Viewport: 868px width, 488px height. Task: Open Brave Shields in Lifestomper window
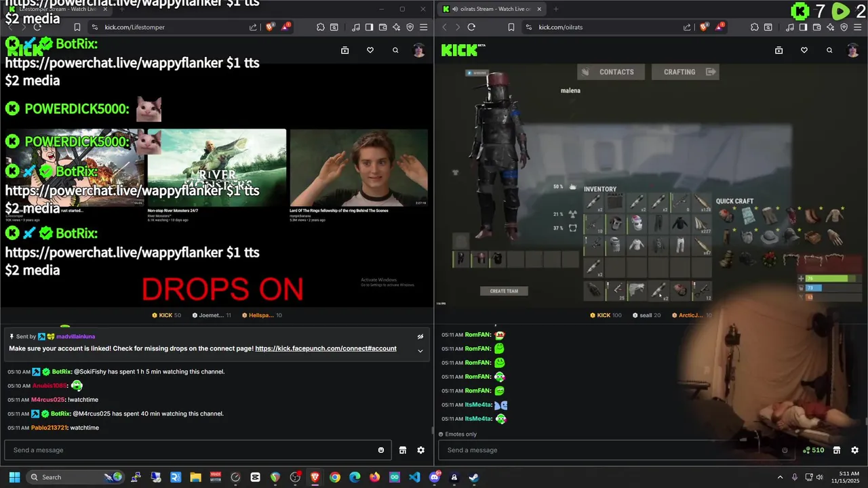(x=270, y=27)
